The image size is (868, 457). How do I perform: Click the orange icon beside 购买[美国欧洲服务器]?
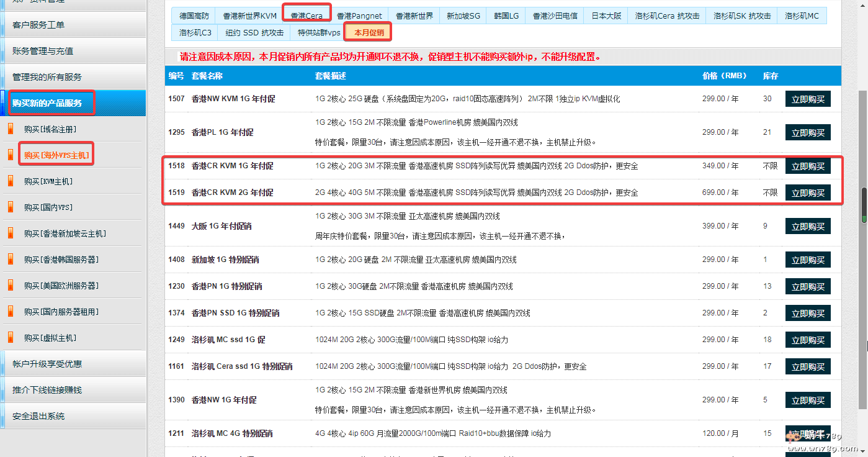[10, 286]
